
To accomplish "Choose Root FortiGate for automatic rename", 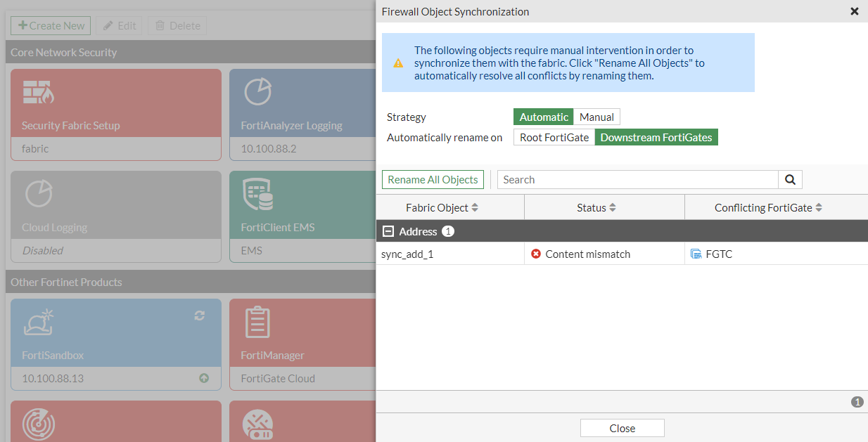I will 554,138.
